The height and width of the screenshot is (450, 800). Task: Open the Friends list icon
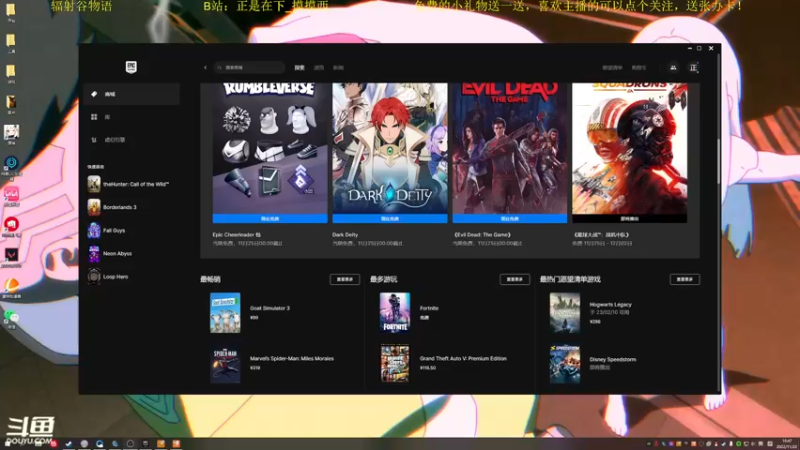(673, 67)
